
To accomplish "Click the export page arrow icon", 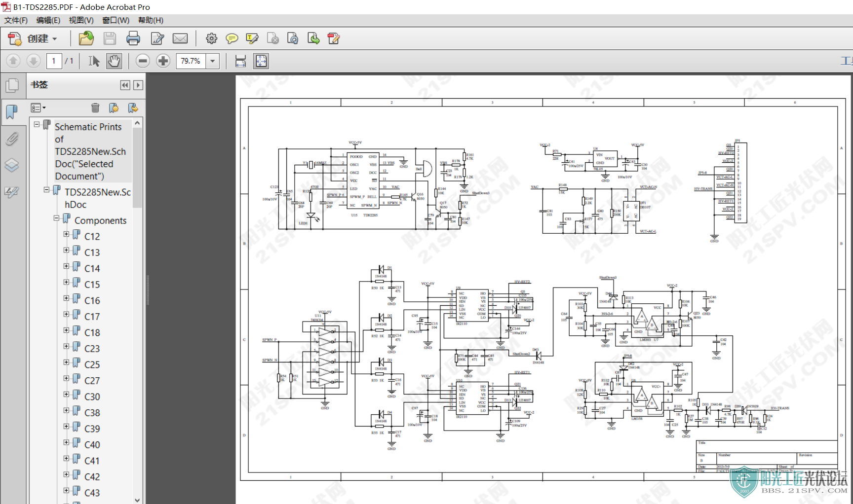I will pos(313,38).
